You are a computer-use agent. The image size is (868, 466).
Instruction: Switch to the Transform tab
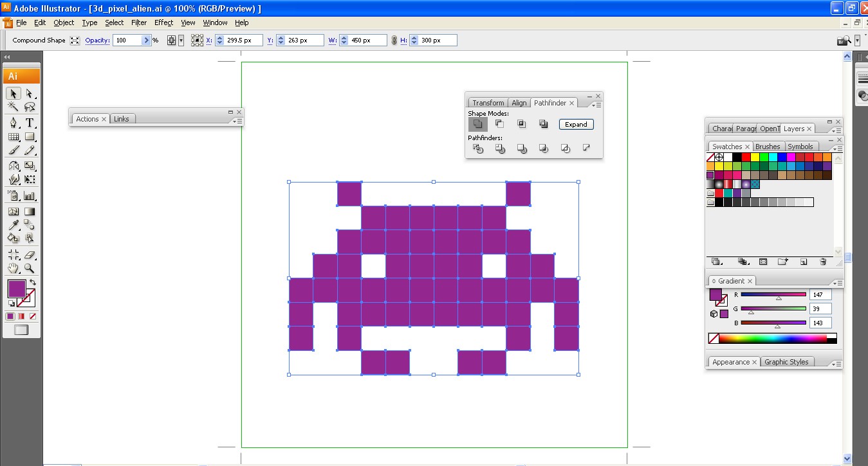(488, 103)
